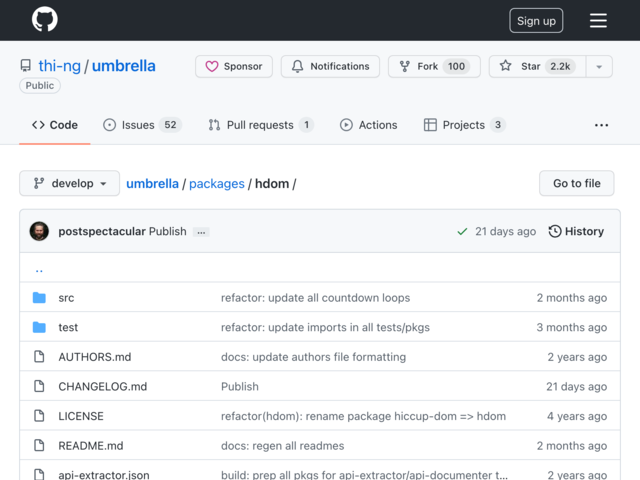Image resolution: width=640 pixels, height=480 pixels.
Task: Click the README.md file icon
Action: [39, 445]
